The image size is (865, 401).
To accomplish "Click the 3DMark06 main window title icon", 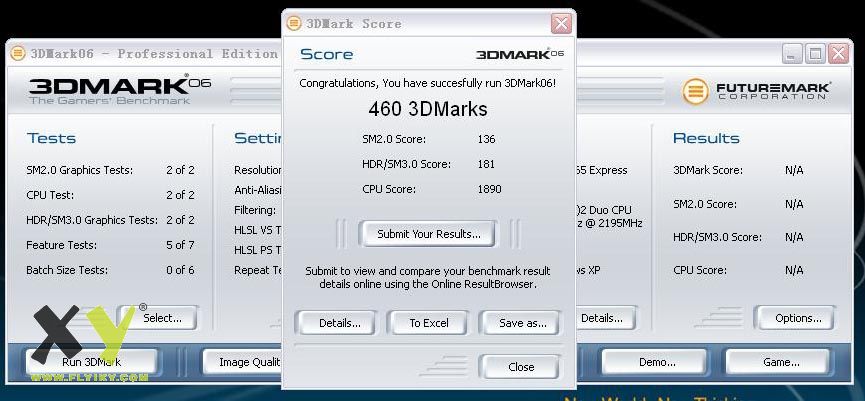I will pyautogui.click(x=18, y=54).
